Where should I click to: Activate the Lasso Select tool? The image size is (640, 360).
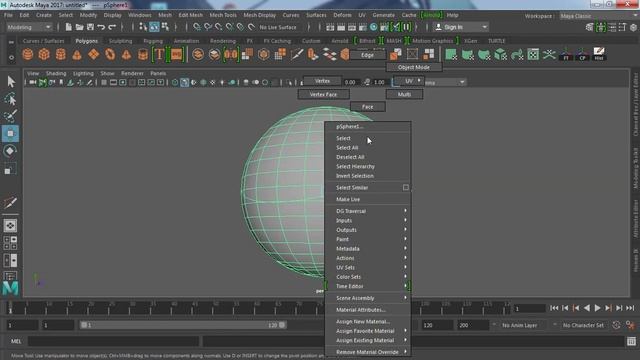coord(11,99)
